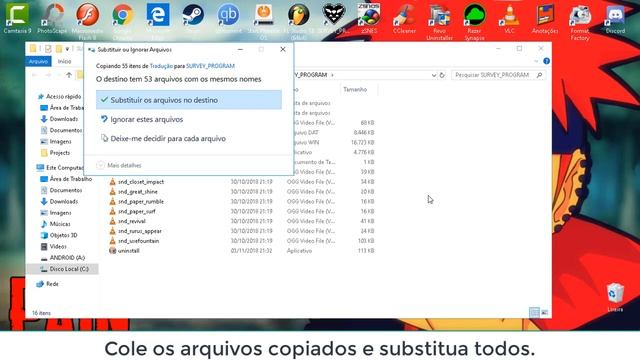The image size is (640, 360).
Task: Open Anotações desktop shortcut
Action: pyautogui.click(x=545, y=18)
